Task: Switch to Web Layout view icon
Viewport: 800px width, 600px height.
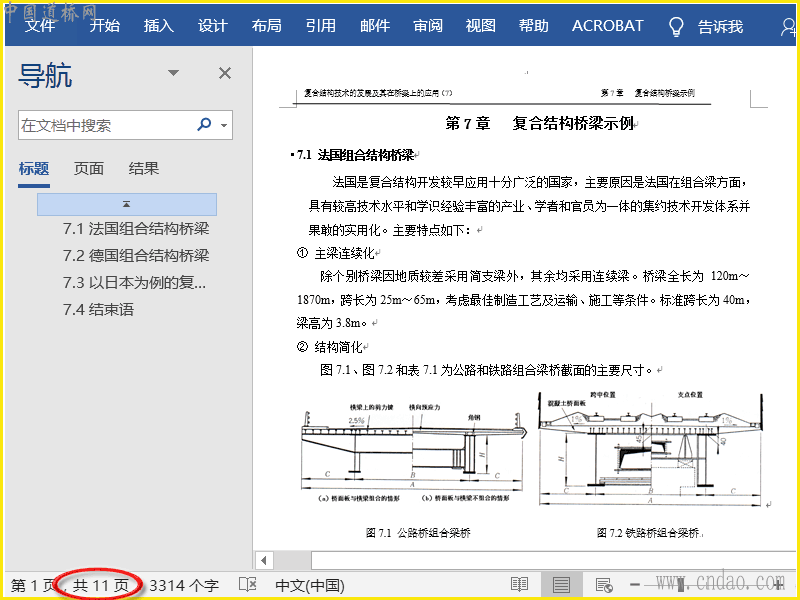Action: pos(604,585)
